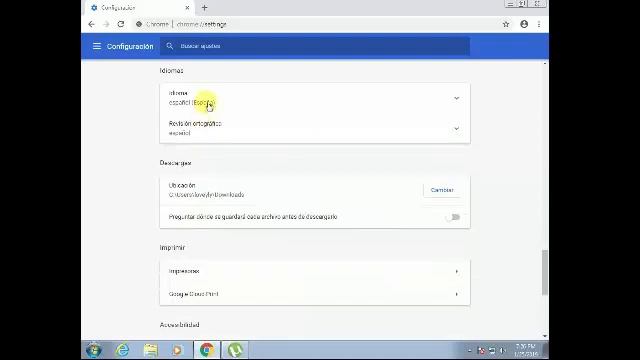Launch Internet Explorer from the taskbar
Screen dimensions: 640x360
pos(122,350)
